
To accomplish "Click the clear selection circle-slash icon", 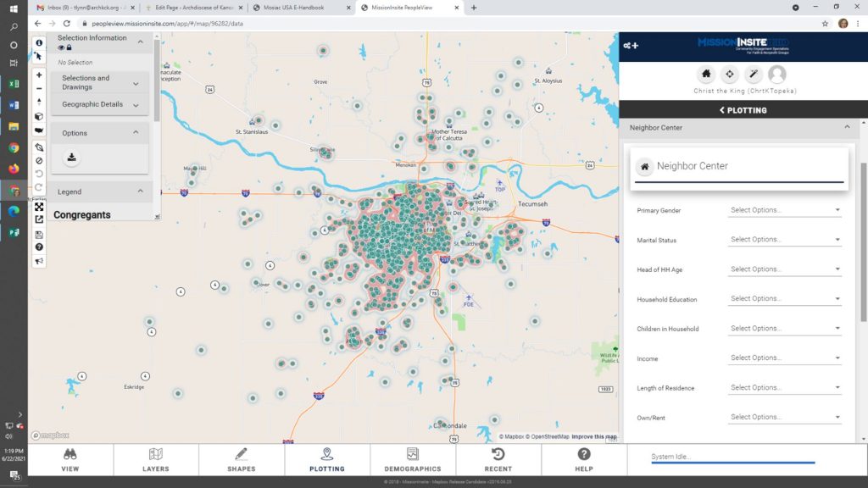I will coord(39,160).
